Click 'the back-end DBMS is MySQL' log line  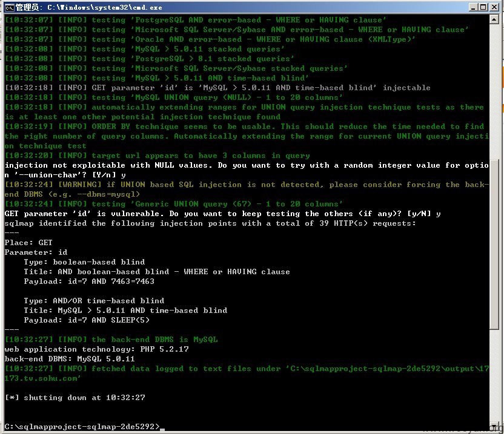111,340
